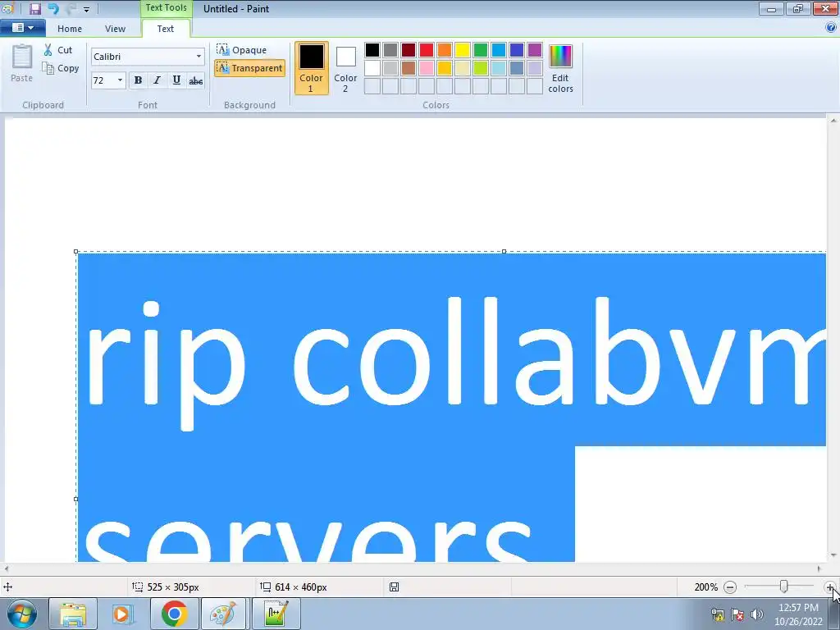The height and width of the screenshot is (630, 840).
Task: Pick the dark red color swatch
Action: (409, 50)
